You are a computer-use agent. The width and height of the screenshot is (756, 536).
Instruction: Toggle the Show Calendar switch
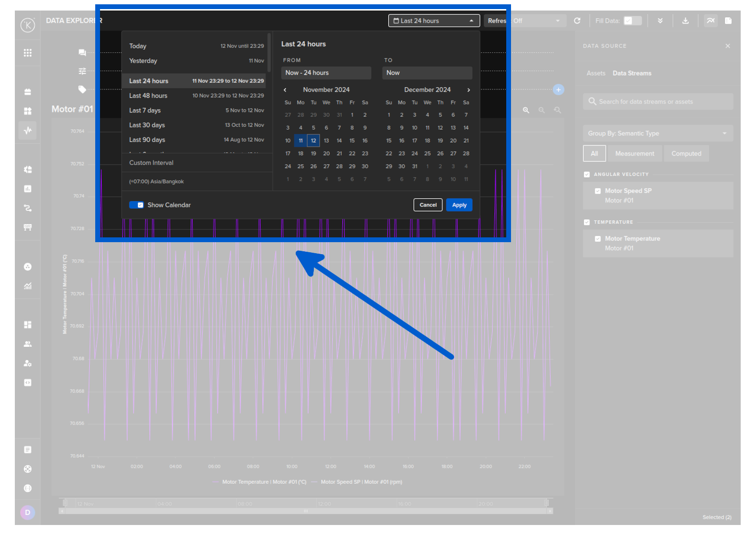coord(136,205)
